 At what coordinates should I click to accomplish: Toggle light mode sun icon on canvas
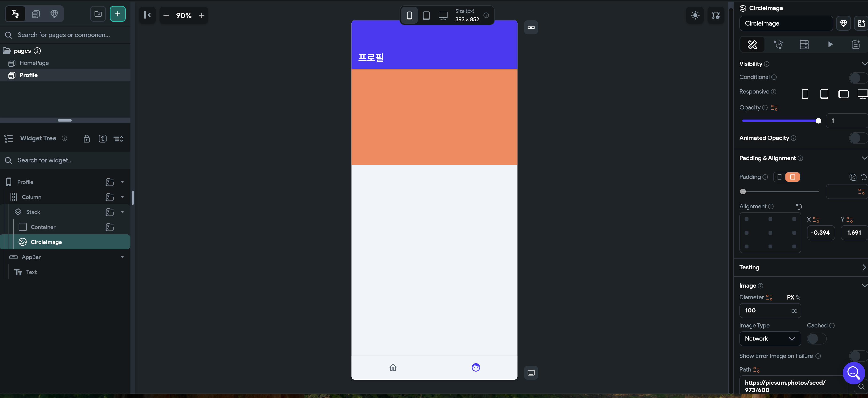(x=695, y=15)
